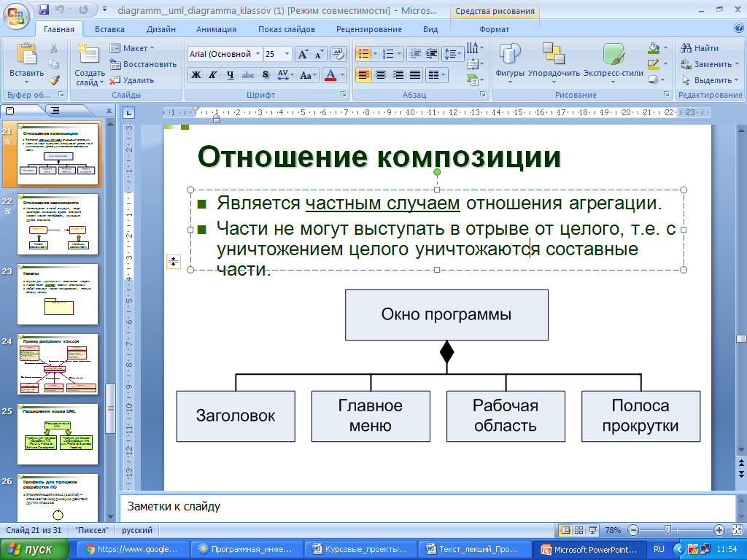Click the Format Painter brush icon
Screen dimensions: 747x560
tap(54, 79)
